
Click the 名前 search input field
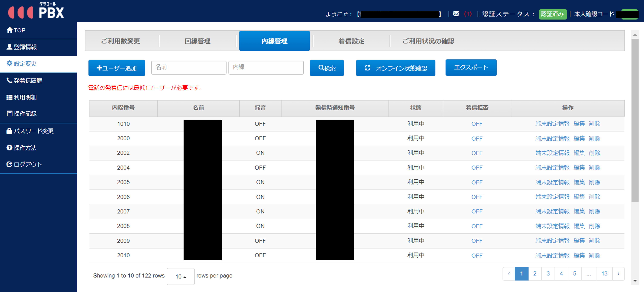point(189,67)
